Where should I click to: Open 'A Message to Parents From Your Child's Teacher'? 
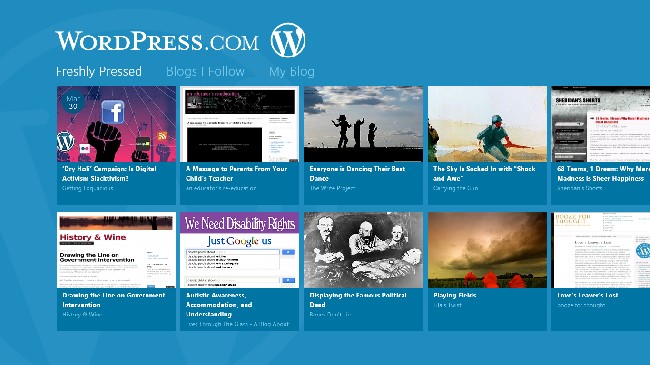coord(236,173)
